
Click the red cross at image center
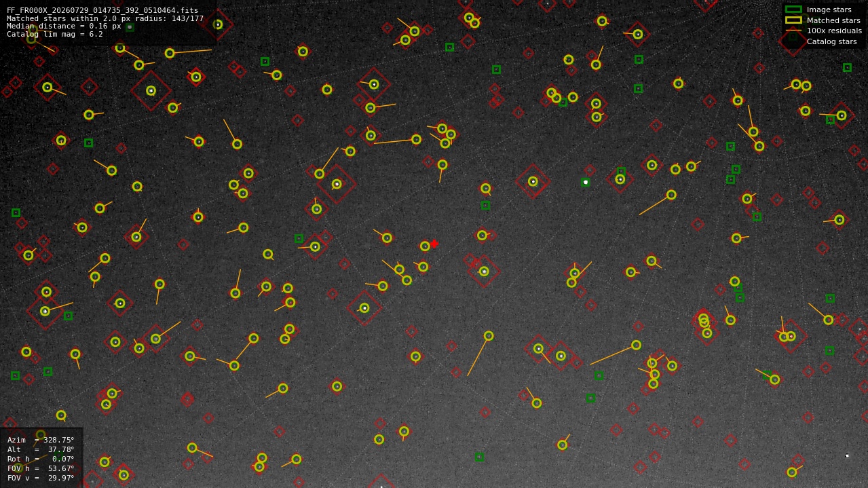pyautogui.click(x=434, y=244)
